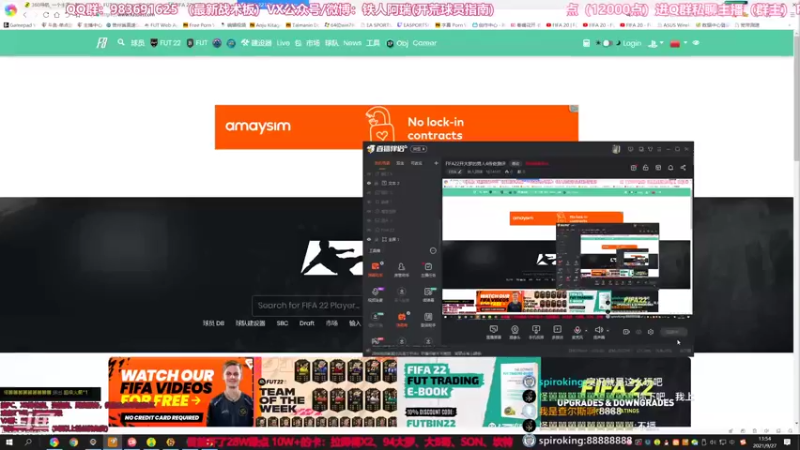Click orange tool icon in toolbox third row

[402, 319]
